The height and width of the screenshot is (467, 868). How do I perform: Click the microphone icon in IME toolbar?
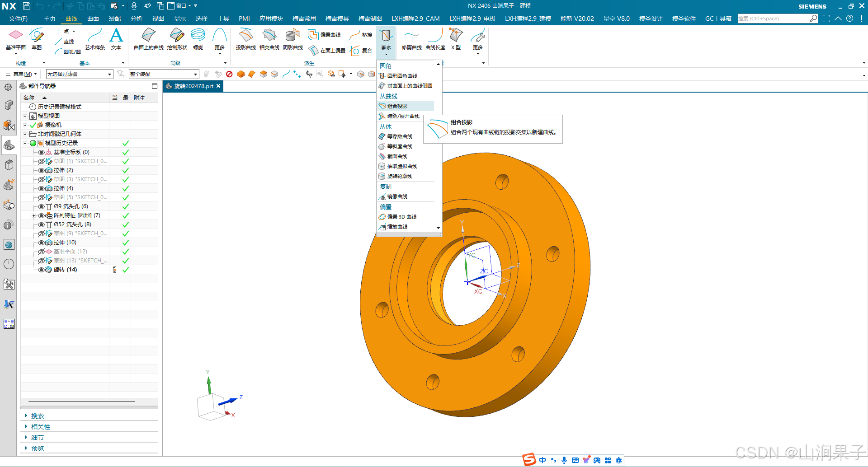[564, 460]
